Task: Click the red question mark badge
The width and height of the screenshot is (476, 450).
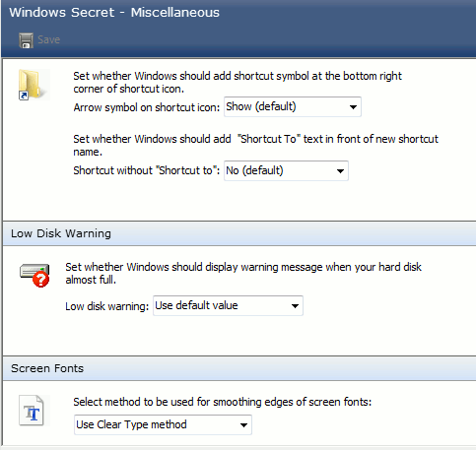Action: coord(40,280)
